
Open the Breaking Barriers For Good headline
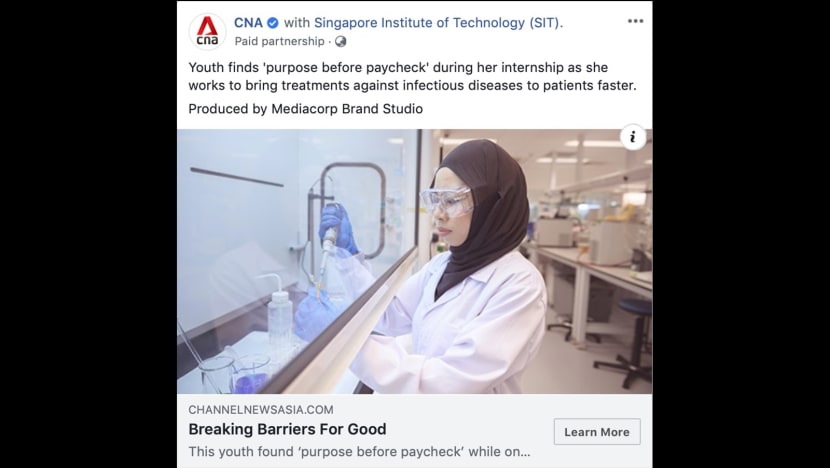[287, 429]
